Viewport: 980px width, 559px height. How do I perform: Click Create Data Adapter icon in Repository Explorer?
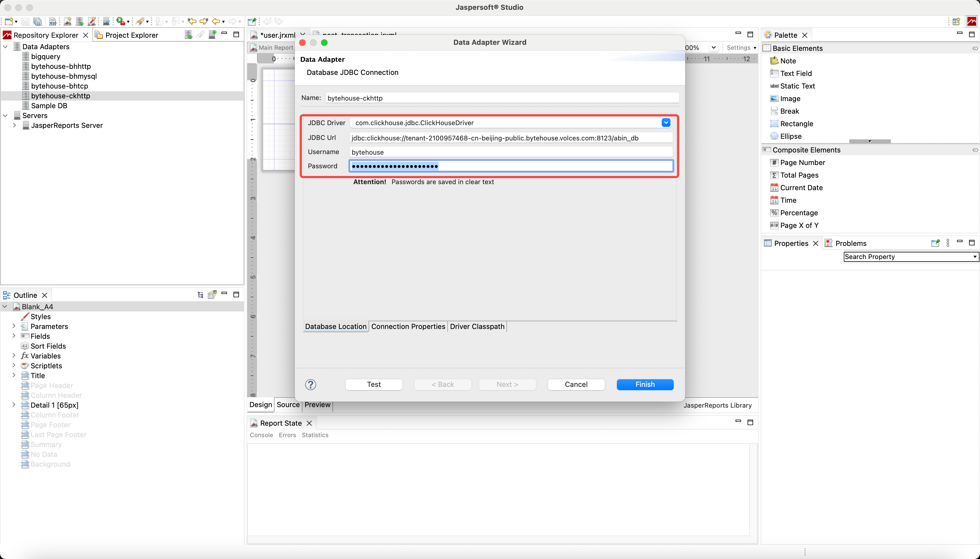click(188, 34)
